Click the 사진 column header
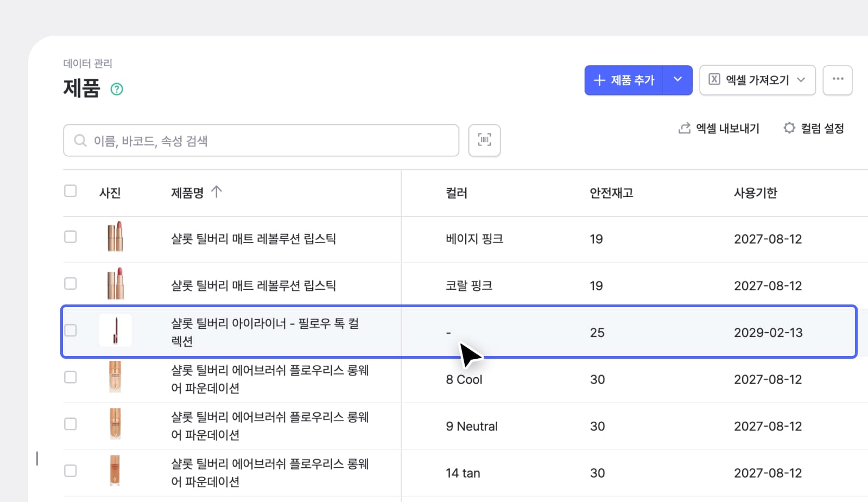Screen dimensions: 868x502 [110, 193]
